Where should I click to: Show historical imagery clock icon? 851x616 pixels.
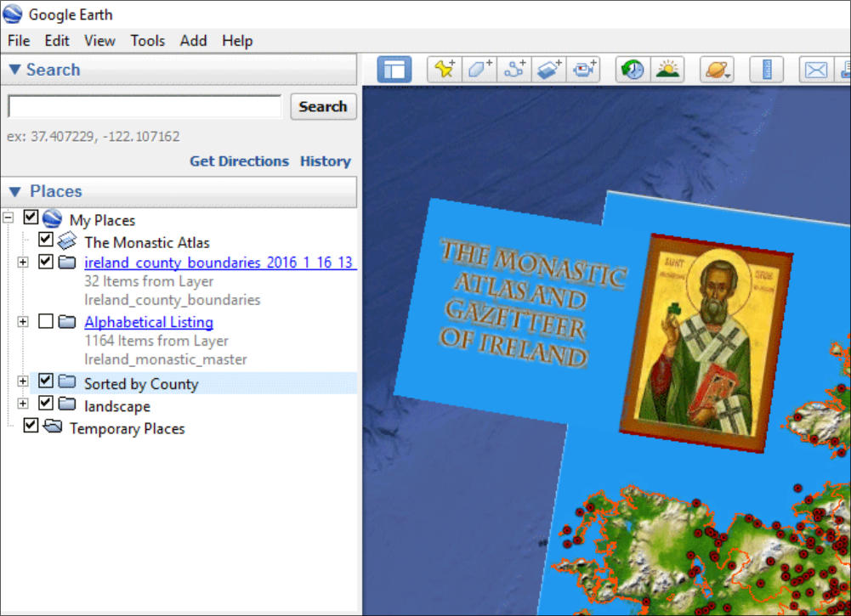point(633,70)
